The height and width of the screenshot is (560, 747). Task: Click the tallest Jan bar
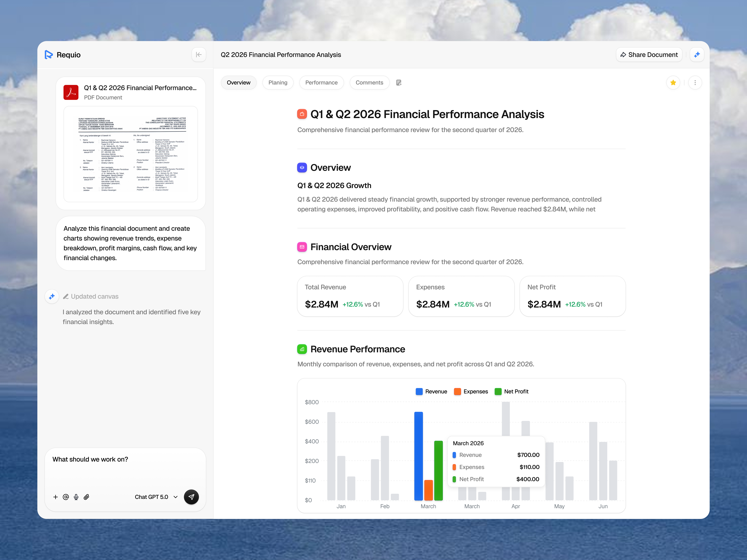pos(331,456)
